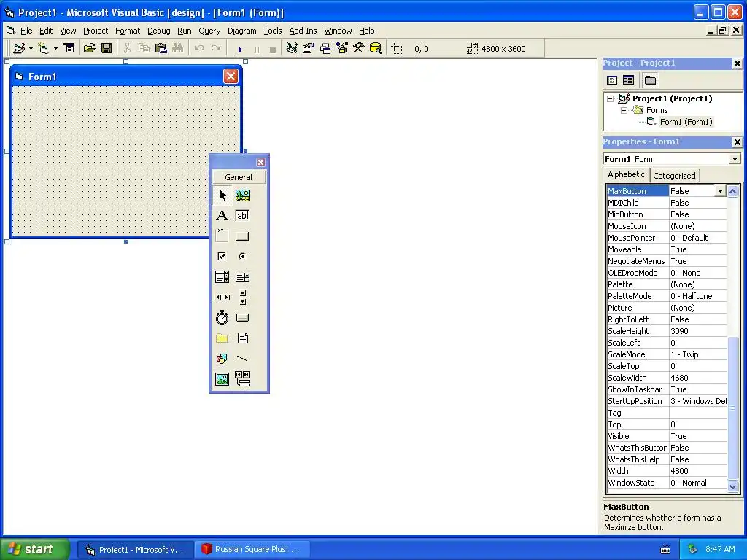Click the properties list scroll-up arrow
Viewport: 747px width, 560px height.
(x=732, y=192)
